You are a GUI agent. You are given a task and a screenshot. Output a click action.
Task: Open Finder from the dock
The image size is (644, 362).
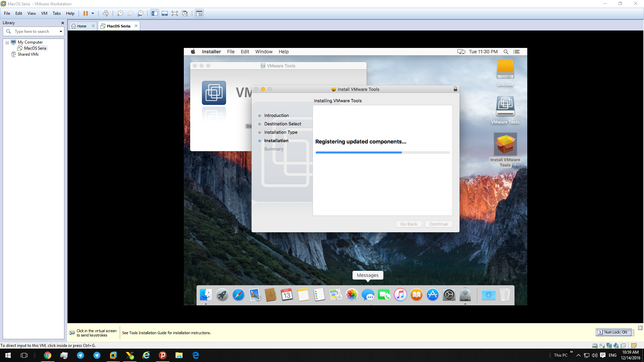pos(206,295)
